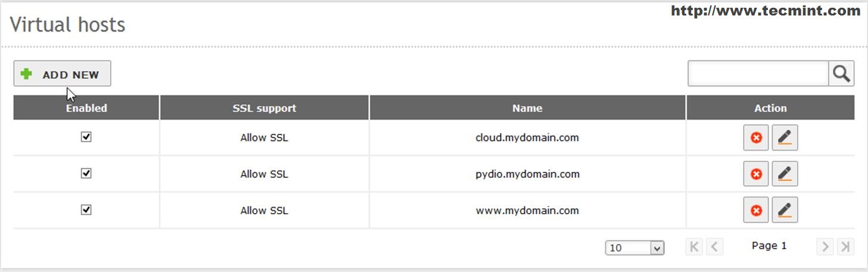Delete the cloud.mydomain.com virtual host

coord(756,138)
